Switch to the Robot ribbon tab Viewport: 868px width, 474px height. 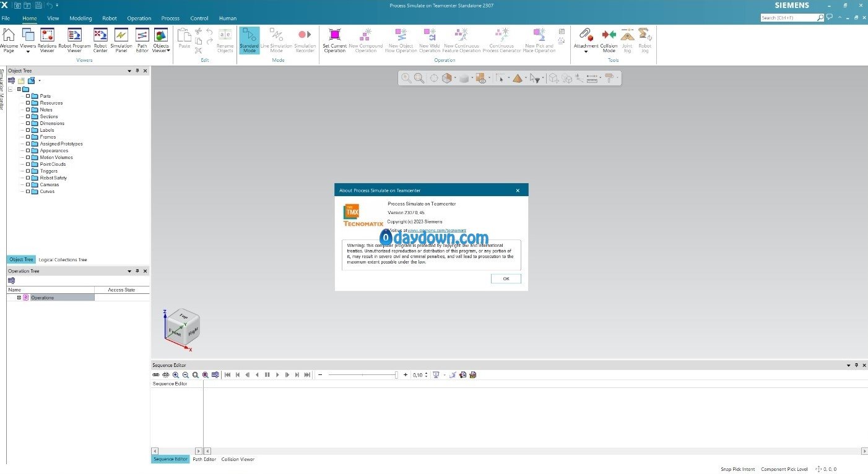(110, 18)
